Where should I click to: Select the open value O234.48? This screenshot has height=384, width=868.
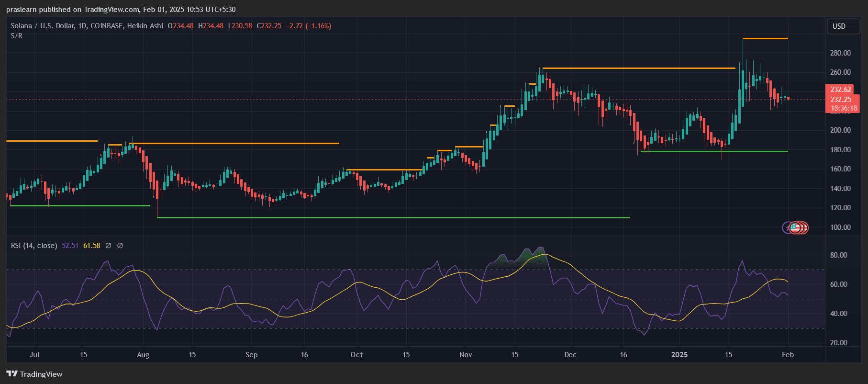(x=181, y=26)
